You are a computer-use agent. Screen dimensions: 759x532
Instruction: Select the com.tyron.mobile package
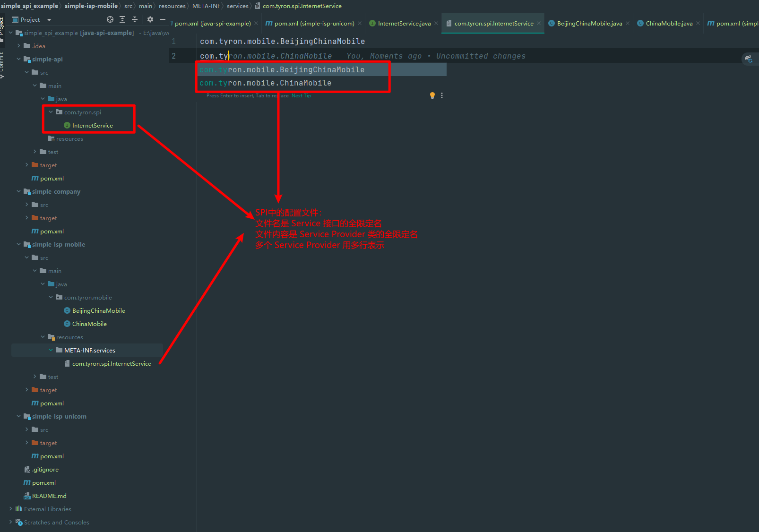[x=84, y=297]
